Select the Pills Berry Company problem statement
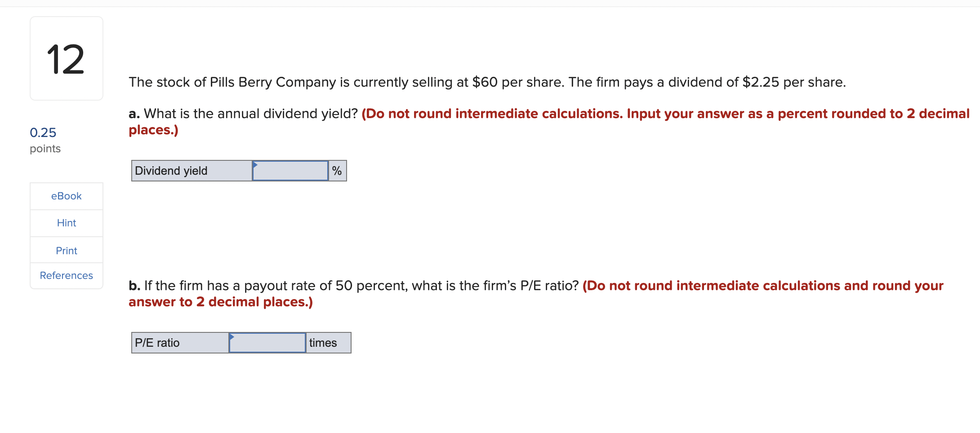Viewport: 980px width, 433px height. point(487,82)
